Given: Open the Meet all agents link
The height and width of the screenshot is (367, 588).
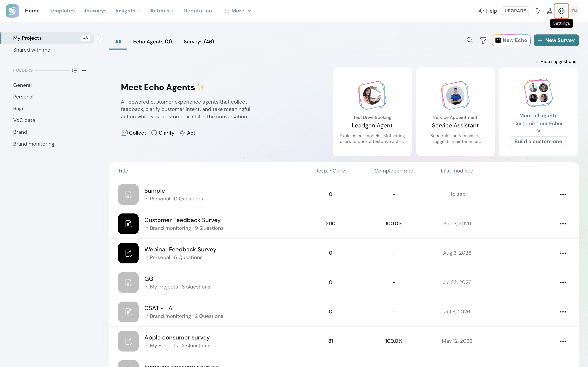Looking at the screenshot, I should [x=538, y=116].
